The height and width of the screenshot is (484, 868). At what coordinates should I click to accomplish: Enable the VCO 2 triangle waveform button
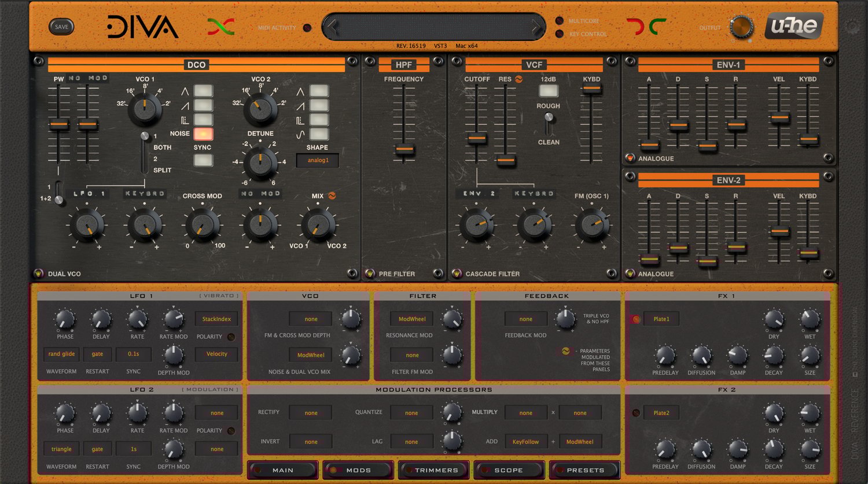click(319, 91)
